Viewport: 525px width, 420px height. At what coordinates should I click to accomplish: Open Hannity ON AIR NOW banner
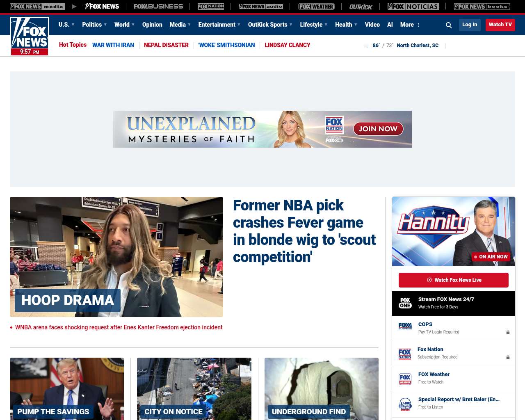point(454,231)
